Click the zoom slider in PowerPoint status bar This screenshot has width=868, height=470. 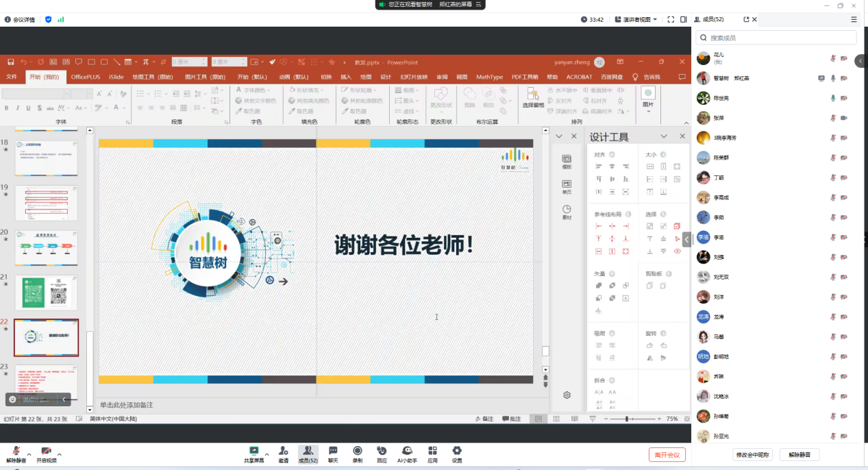627,419
